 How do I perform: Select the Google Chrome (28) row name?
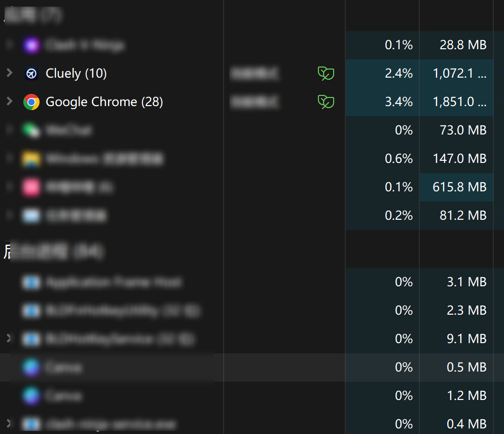point(104,102)
